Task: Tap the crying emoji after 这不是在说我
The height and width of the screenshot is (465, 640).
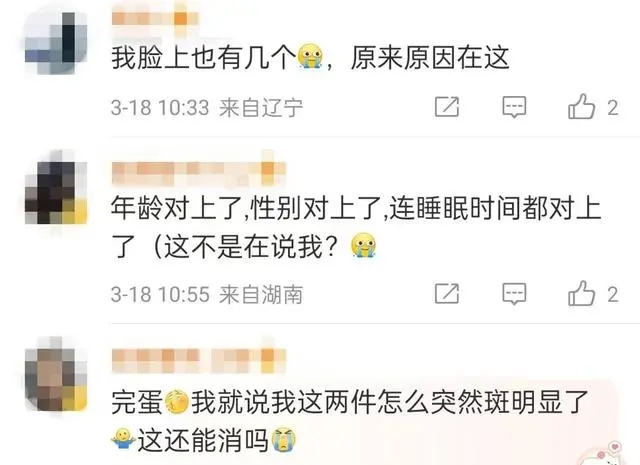Action: [363, 245]
